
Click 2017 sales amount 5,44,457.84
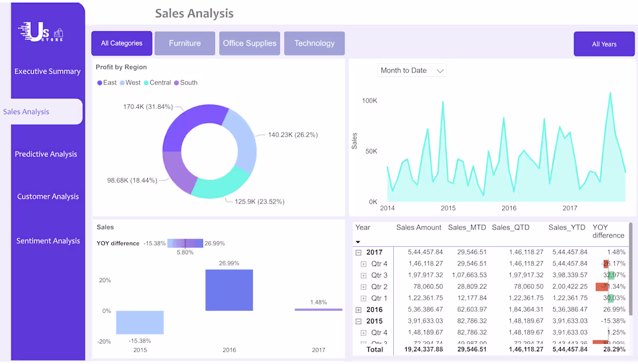425,252
